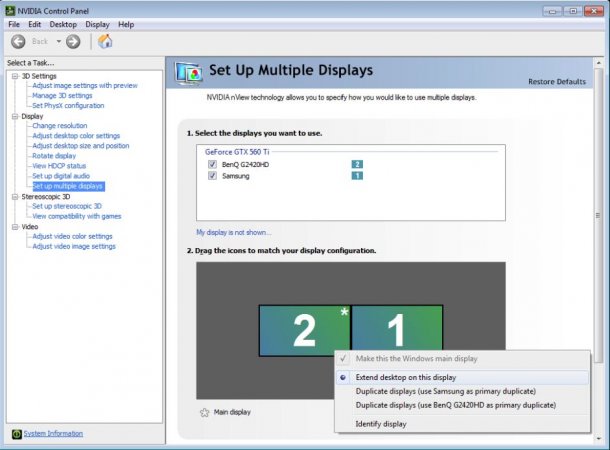
Task: Collapse the Stereoscopic 3D tree node
Action: 15,197
